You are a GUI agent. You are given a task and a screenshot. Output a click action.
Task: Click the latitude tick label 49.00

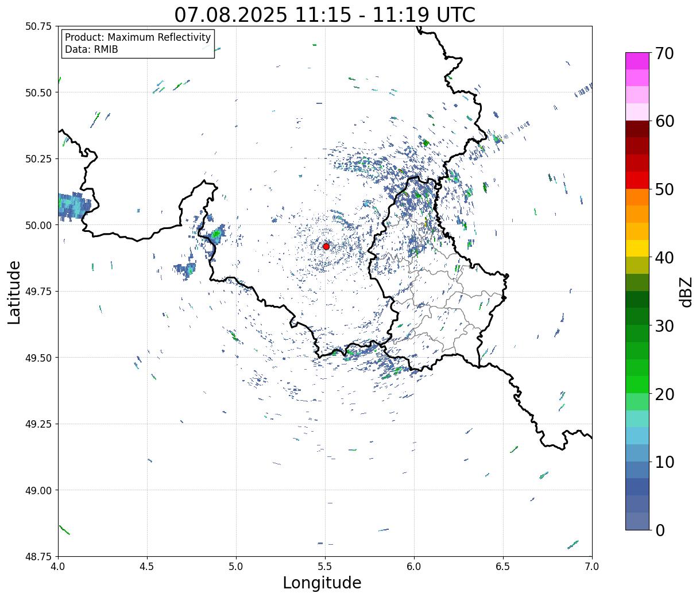pos(38,490)
